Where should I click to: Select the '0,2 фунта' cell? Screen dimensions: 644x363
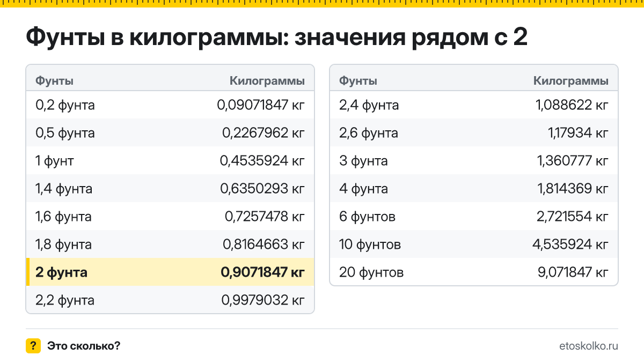pyautogui.click(x=65, y=105)
